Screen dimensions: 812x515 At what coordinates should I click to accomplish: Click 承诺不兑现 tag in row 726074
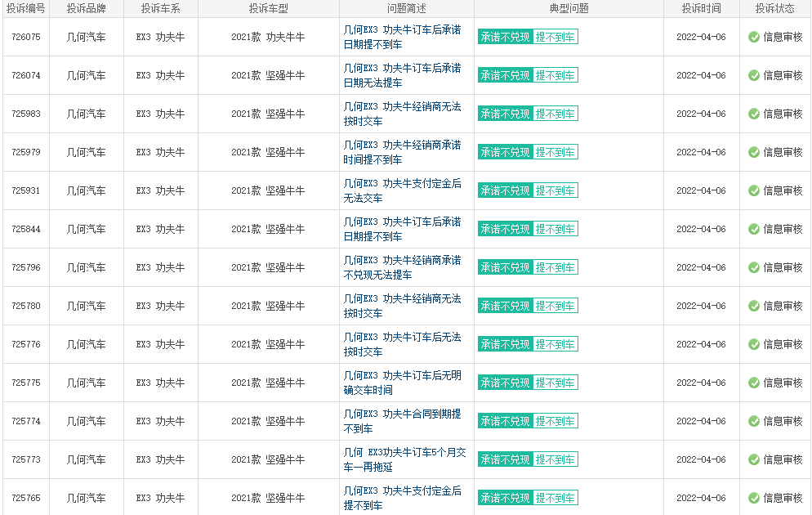click(505, 75)
